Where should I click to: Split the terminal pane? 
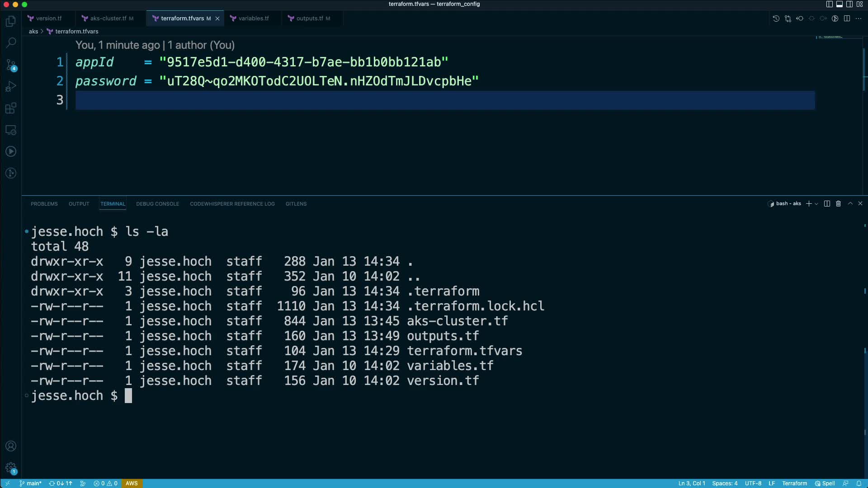tap(827, 204)
